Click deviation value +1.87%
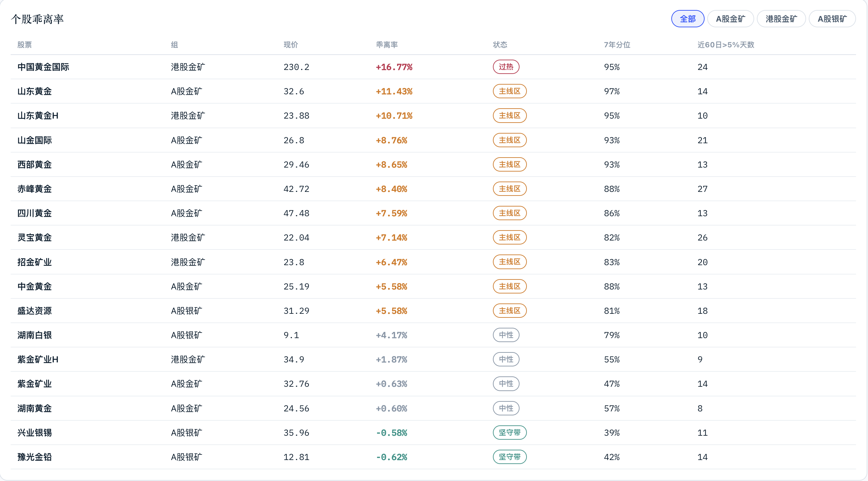 391,359
